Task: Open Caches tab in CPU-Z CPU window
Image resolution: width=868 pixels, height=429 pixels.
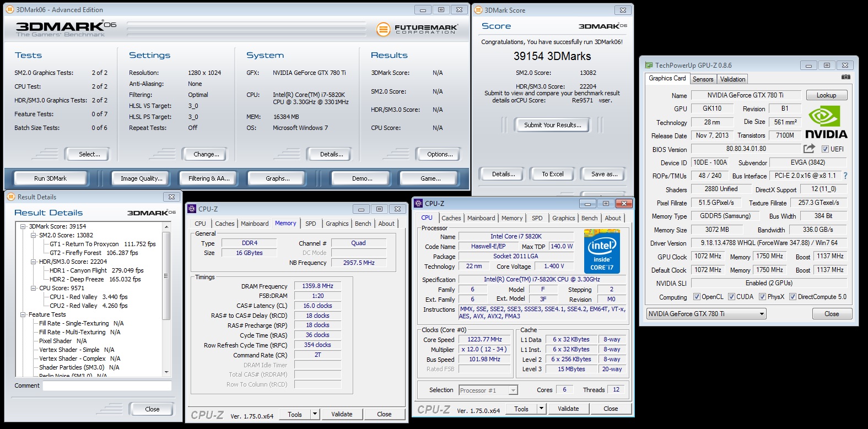Action: click(451, 218)
